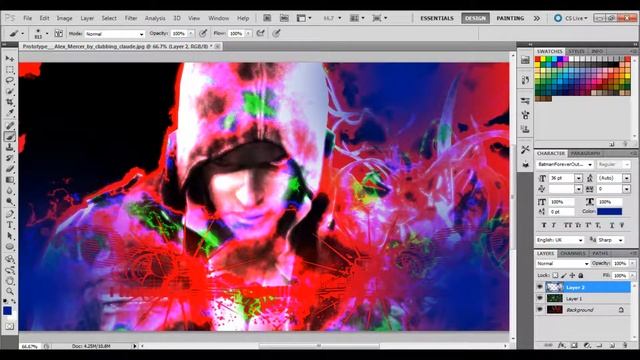The image size is (640, 360).
Task: Select the Zoom tool
Action: (x=10, y=291)
